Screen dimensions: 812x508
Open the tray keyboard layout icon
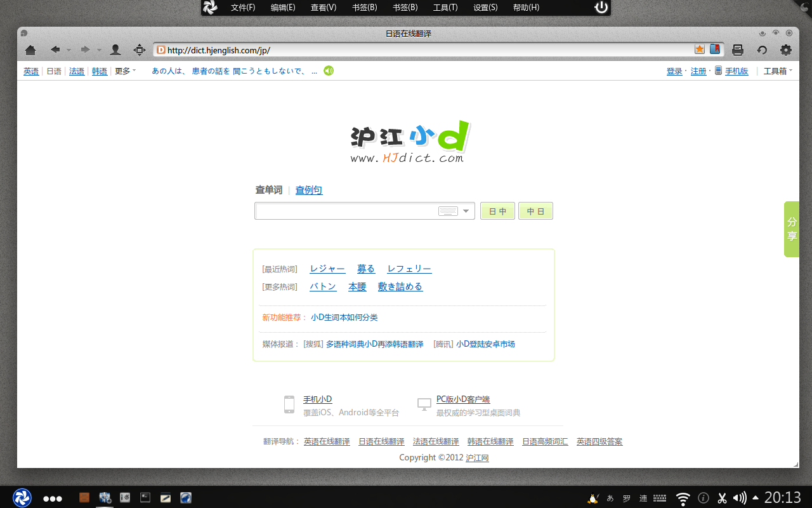coord(660,498)
